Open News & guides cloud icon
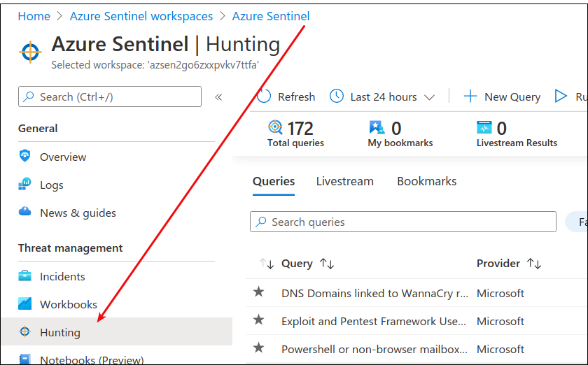Image resolution: width=588 pixels, height=365 pixels. (x=25, y=213)
